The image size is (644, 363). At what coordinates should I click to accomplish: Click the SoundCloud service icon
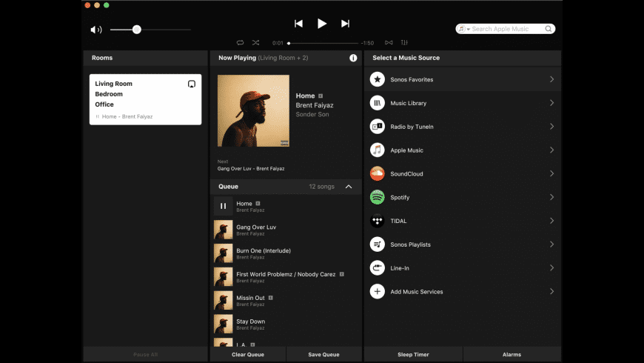coord(377,173)
